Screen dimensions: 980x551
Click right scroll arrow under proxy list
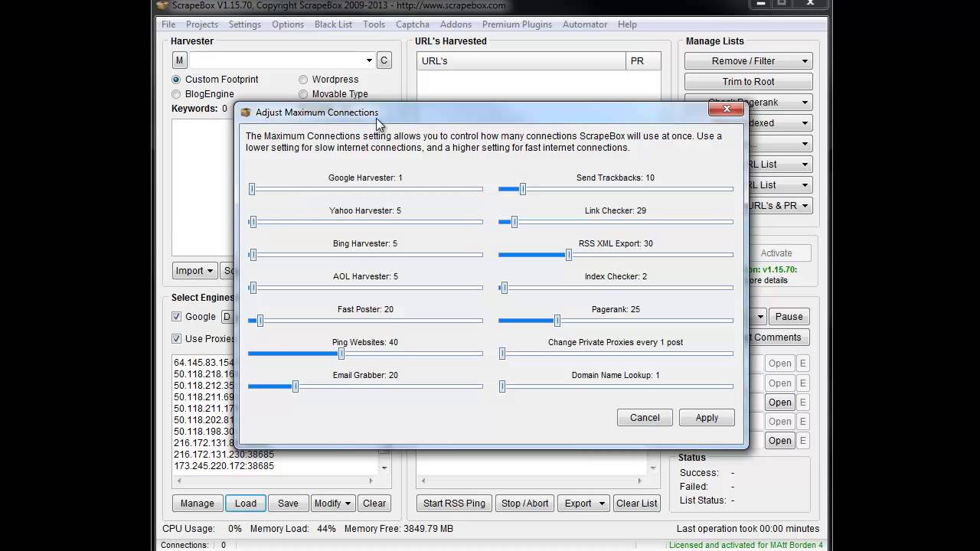[371, 481]
